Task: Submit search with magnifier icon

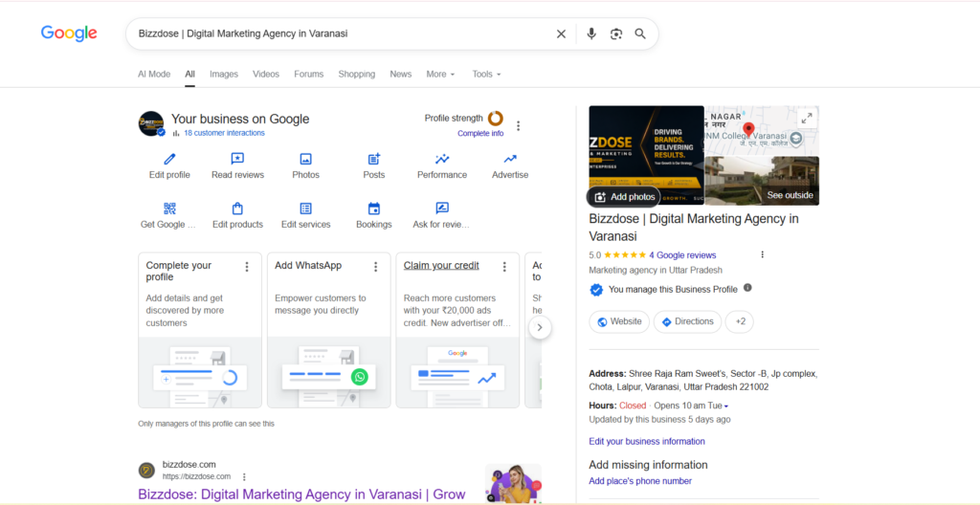Action: point(640,33)
